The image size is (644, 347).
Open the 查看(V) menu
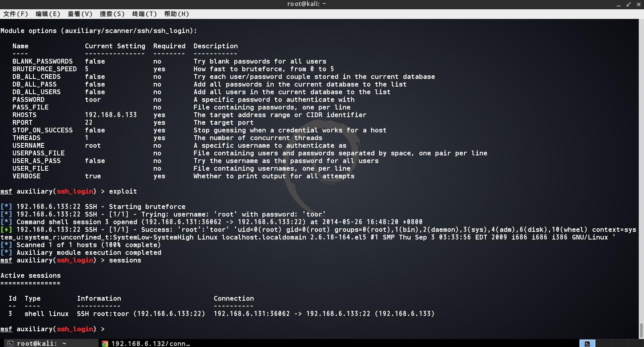tap(80, 14)
